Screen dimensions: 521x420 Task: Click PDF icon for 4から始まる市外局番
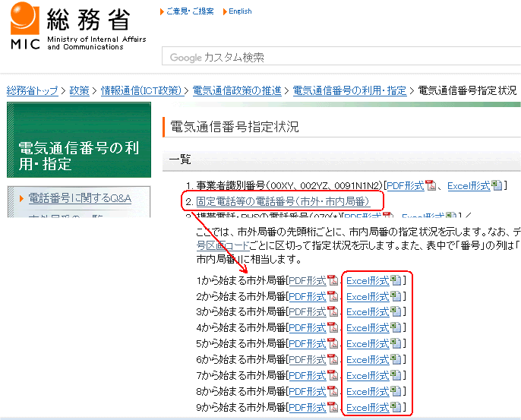333,327
